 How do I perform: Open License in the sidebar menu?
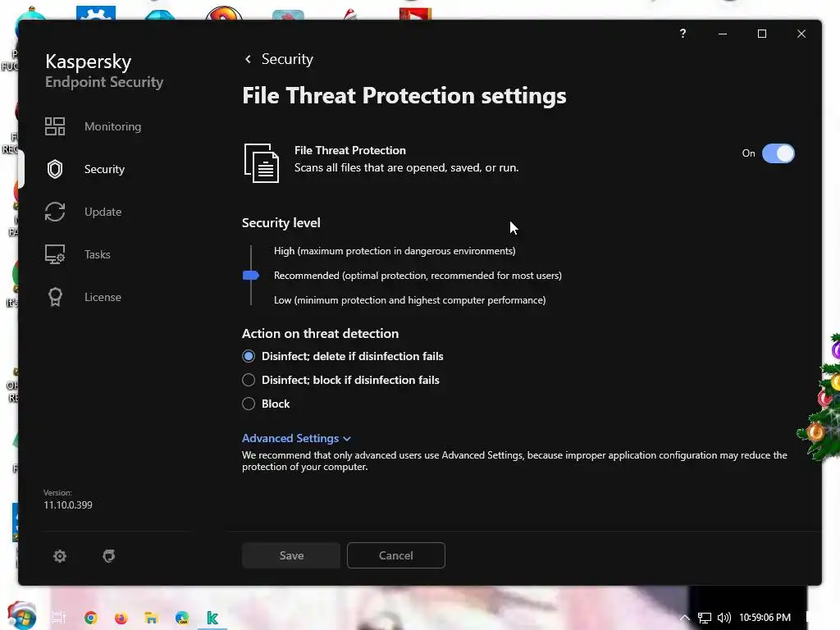click(103, 297)
